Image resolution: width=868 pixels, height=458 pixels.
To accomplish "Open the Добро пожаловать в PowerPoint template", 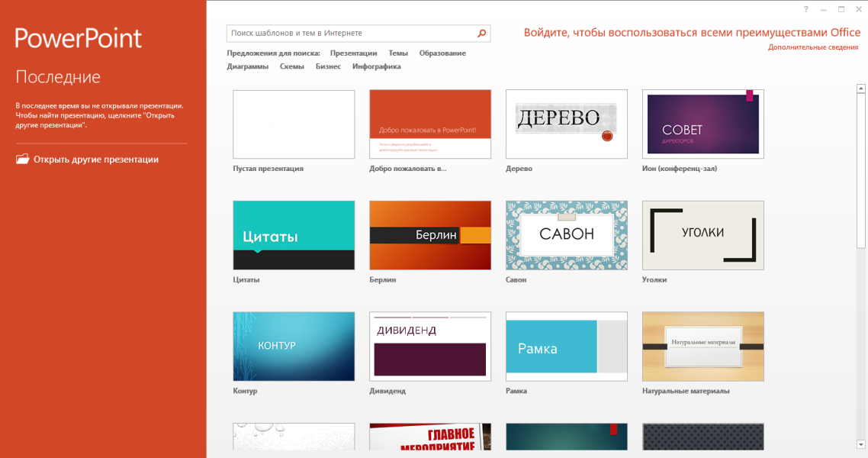I will click(x=430, y=124).
